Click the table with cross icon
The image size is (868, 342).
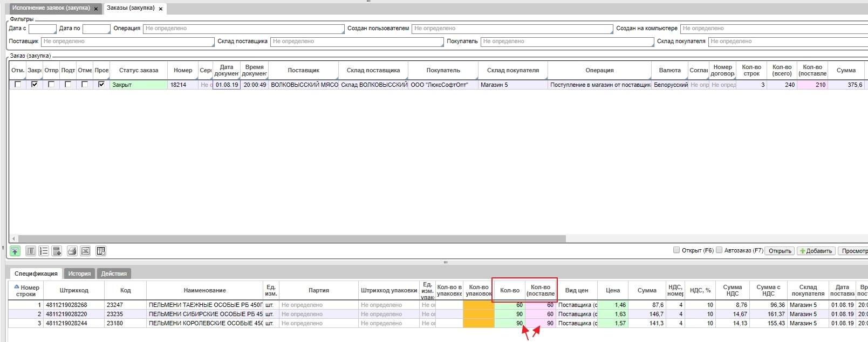100,251
